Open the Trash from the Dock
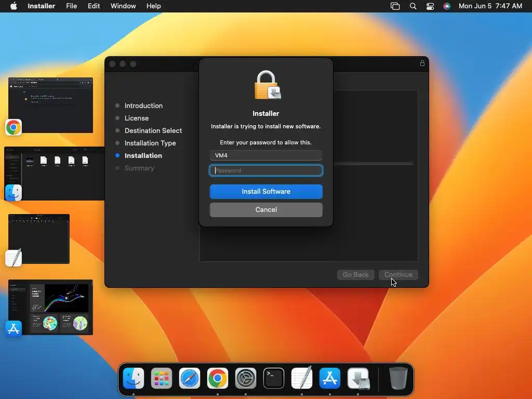The image size is (532, 399). tap(398, 378)
